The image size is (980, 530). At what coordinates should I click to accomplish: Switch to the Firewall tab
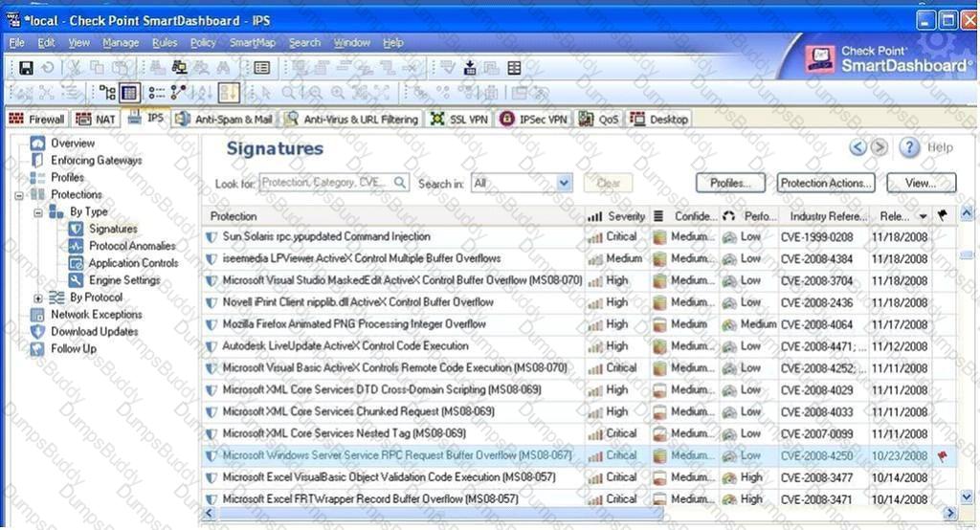[x=37, y=119]
